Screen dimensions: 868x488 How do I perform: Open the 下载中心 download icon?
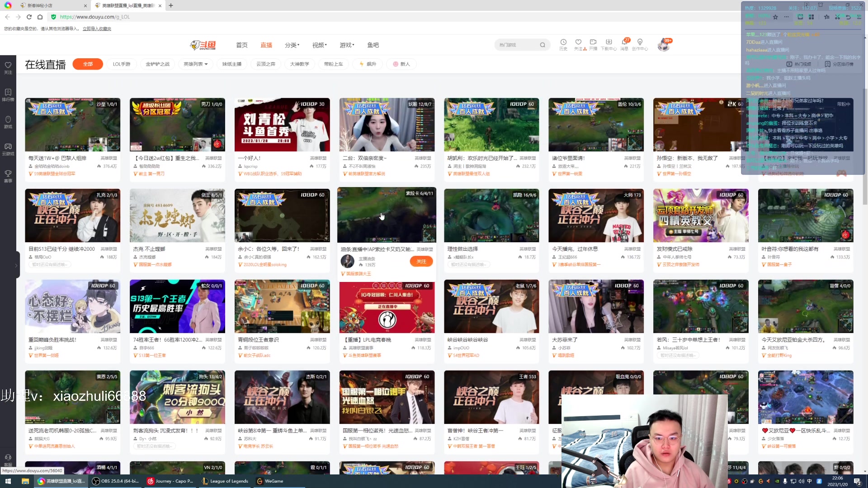point(609,42)
